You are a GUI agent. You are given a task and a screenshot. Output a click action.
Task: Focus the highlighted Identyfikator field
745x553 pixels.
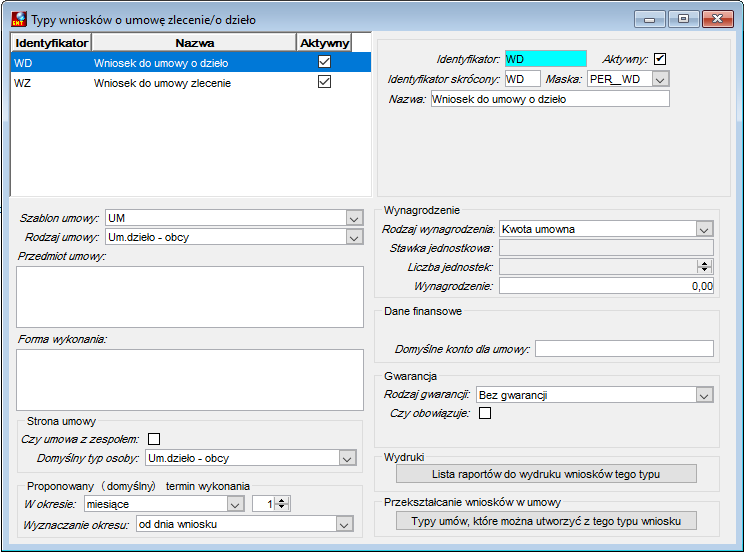click(546, 59)
